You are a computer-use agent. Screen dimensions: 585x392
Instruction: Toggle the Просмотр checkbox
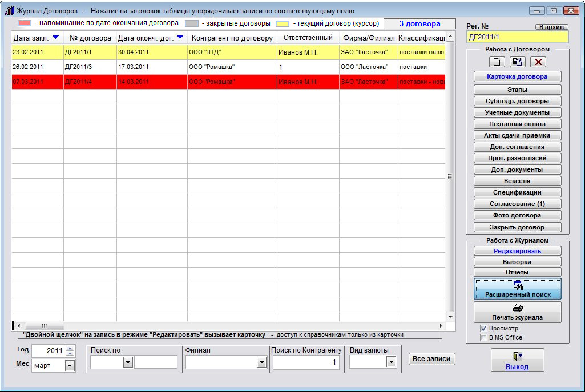tap(483, 329)
